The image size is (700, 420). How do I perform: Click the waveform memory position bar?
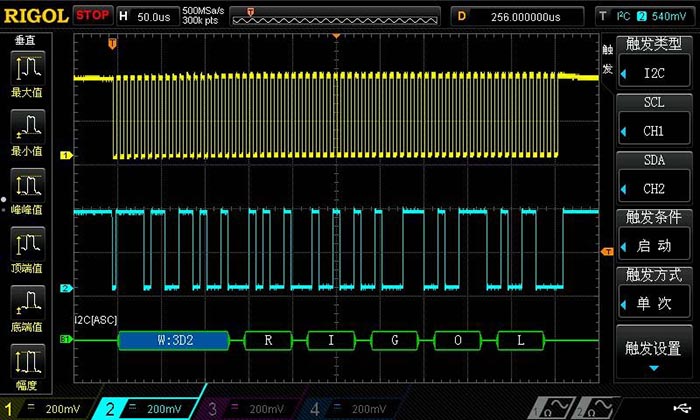tap(334, 16)
